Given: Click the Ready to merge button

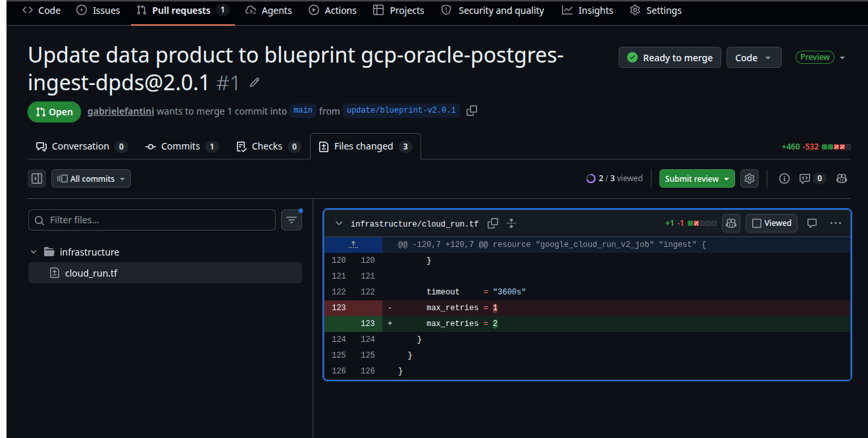Looking at the screenshot, I should (x=669, y=57).
